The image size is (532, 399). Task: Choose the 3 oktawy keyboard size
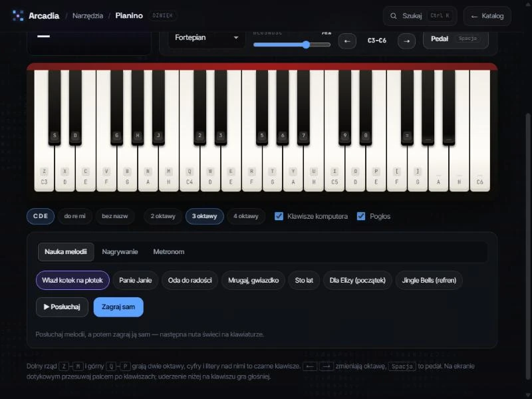(x=204, y=217)
